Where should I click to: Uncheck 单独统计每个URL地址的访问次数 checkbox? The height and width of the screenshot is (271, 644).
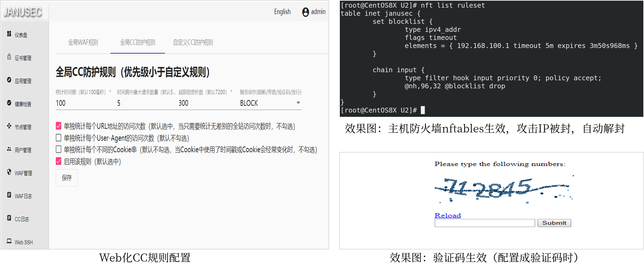coord(59,126)
